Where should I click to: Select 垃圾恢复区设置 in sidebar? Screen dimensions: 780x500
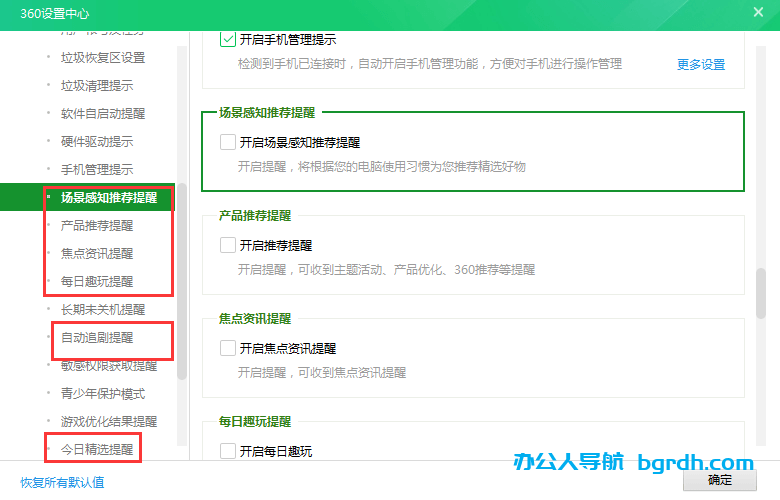tap(103, 58)
